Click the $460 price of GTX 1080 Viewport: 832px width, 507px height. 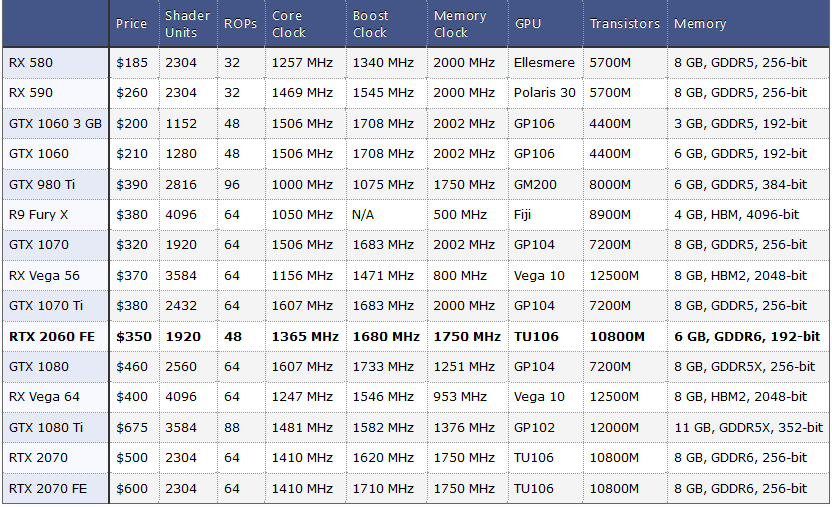pyautogui.click(x=132, y=366)
